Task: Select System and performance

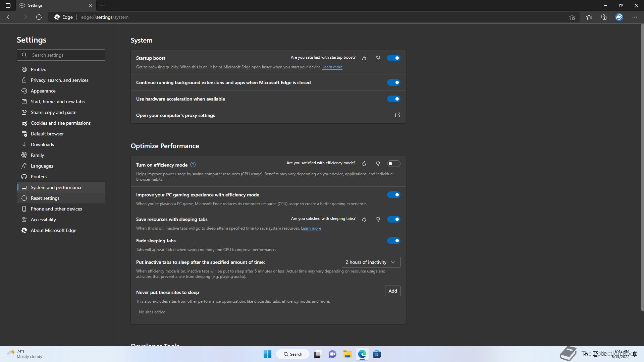Action: tap(61, 187)
